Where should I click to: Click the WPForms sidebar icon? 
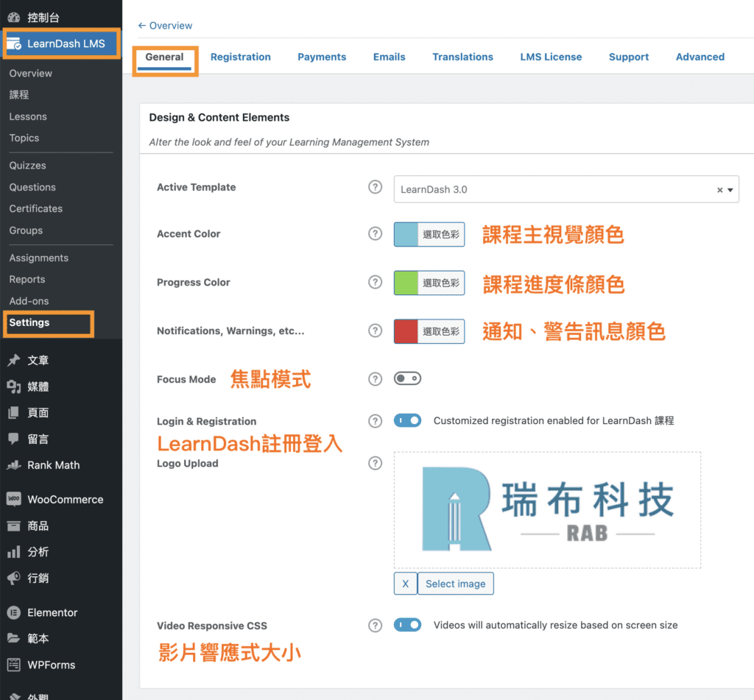tap(13, 665)
